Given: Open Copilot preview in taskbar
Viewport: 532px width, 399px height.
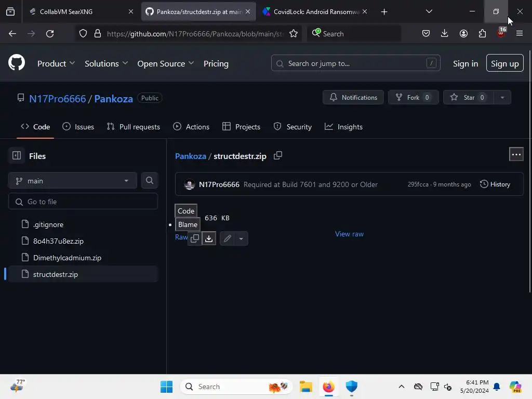Looking at the screenshot, I should tap(515, 387).
